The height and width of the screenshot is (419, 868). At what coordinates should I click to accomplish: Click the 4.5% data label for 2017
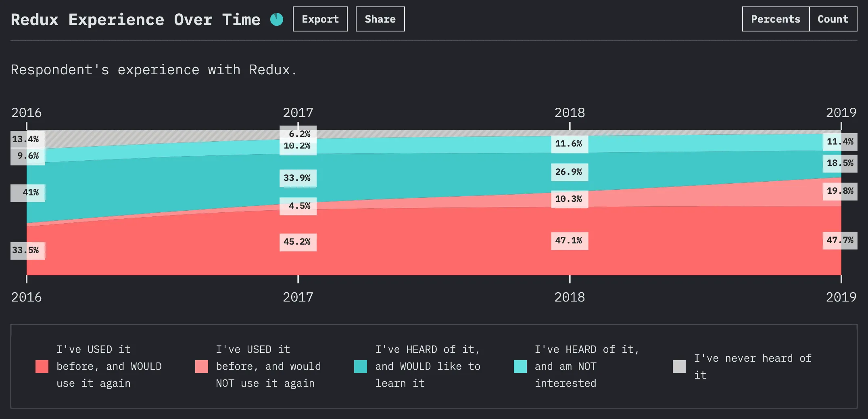[298, 206]
